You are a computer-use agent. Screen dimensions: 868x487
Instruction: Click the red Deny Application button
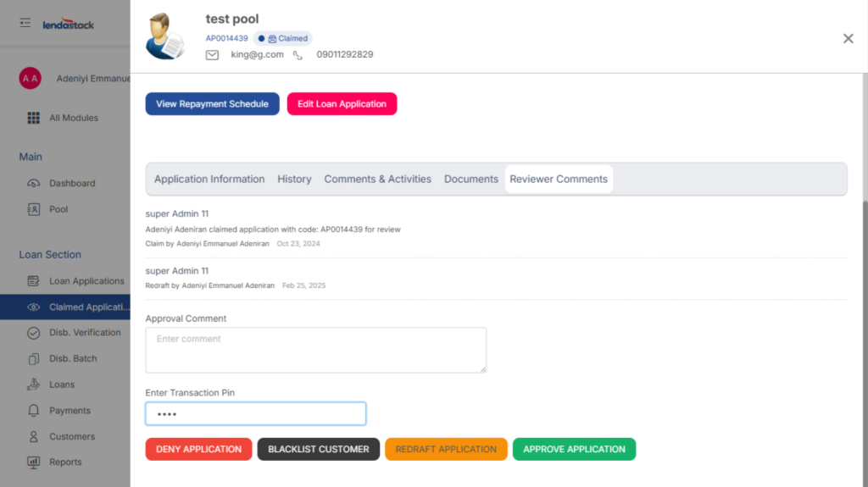pyautogui.click(x=198, y=449)
